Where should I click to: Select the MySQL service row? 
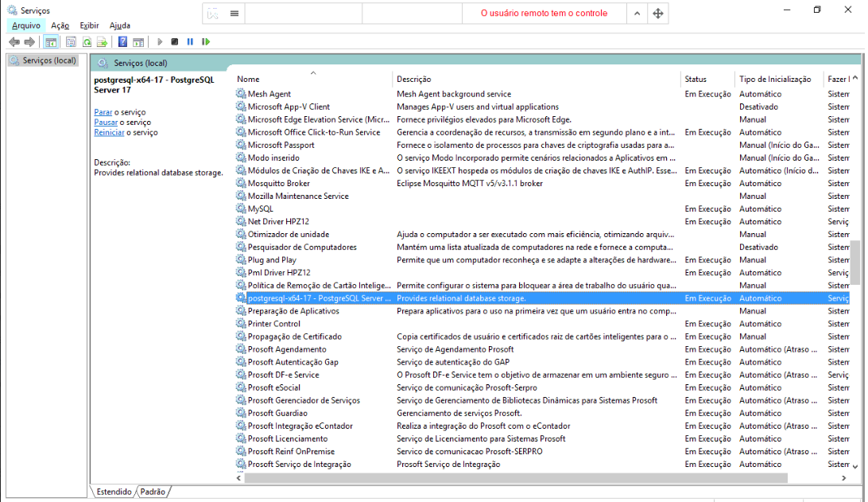(x=260, y=208)
